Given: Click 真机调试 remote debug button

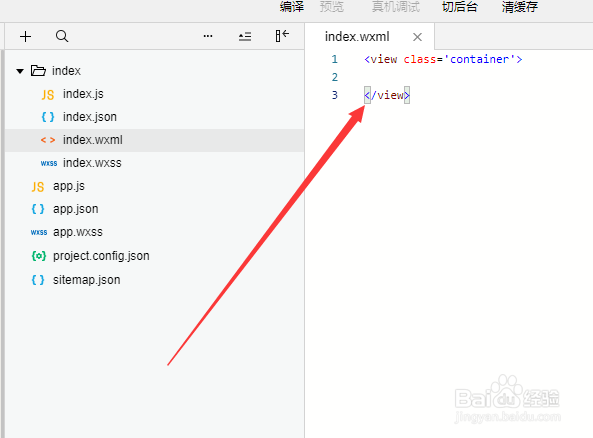Looking at the screenshot, I should coord(396,7).
